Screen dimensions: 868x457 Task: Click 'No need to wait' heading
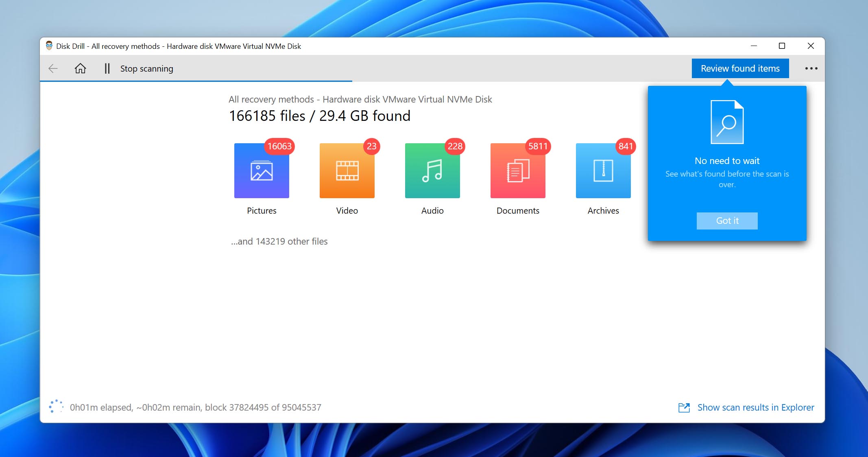727,161
